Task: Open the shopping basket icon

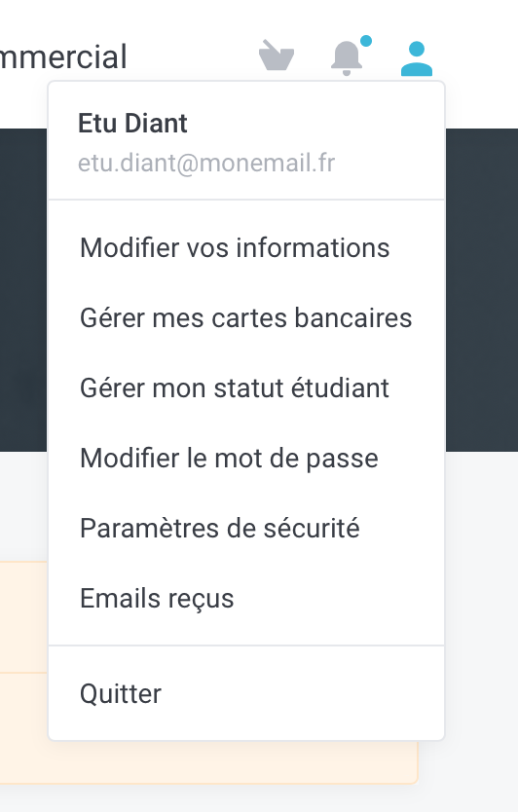Action: coord(277,55)
